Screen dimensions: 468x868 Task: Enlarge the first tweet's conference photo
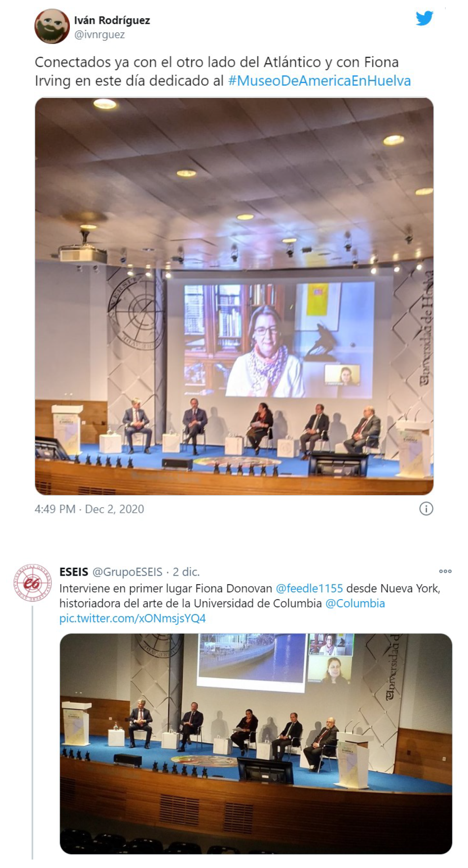(234, 296)
